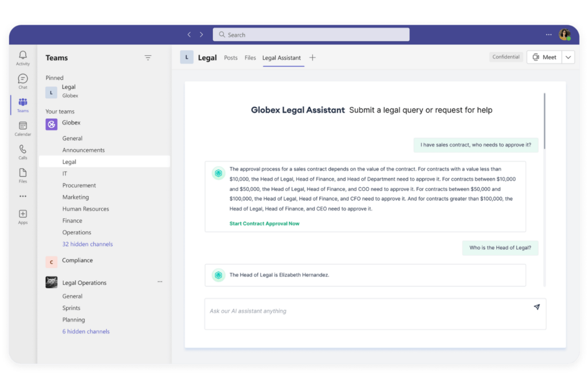The height and width of the screenshot is (392, 588).
Task: Go forward with the right arrow
Action: pyautogui.click(x=202, y=34)
